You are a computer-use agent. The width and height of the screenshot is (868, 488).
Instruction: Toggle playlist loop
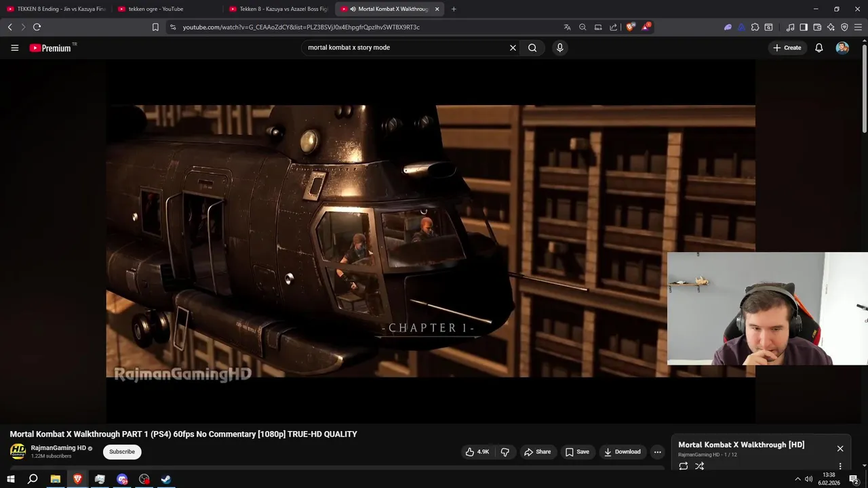[x=683, y=466]
